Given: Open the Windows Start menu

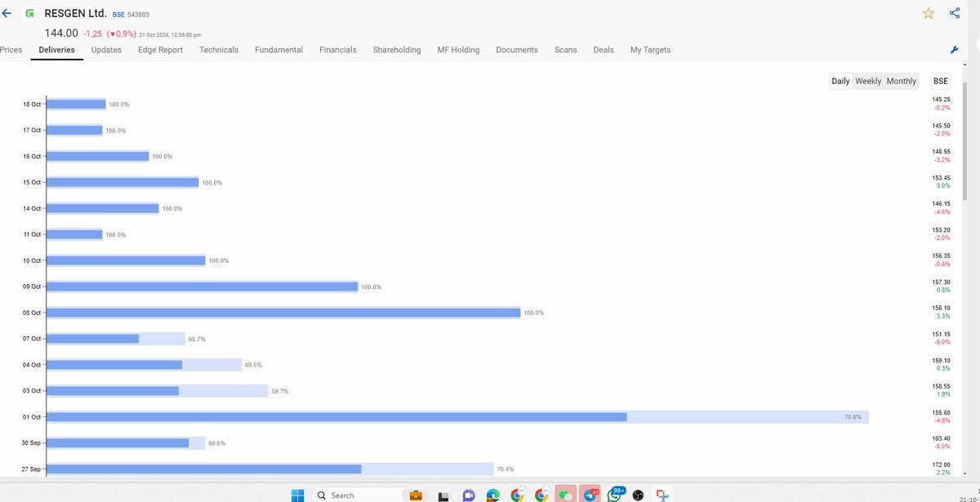Looking at the screenshot, I should (297, 495).
